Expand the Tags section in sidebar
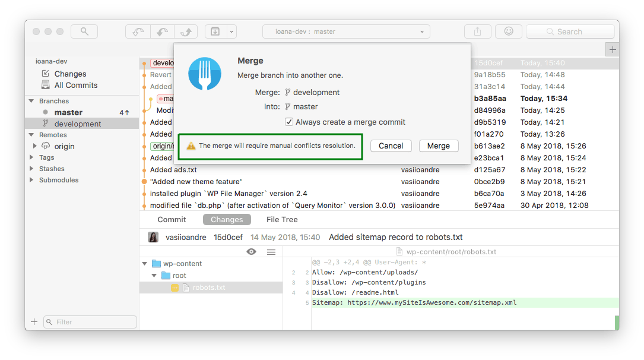Screen dimensions: 644x360 [x=31, y=157]
